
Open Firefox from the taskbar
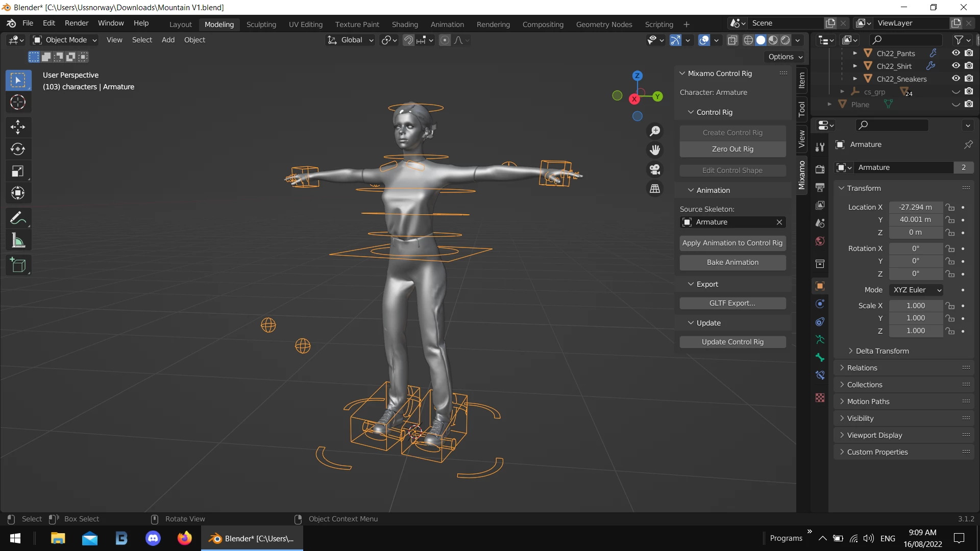click(184, 538)
